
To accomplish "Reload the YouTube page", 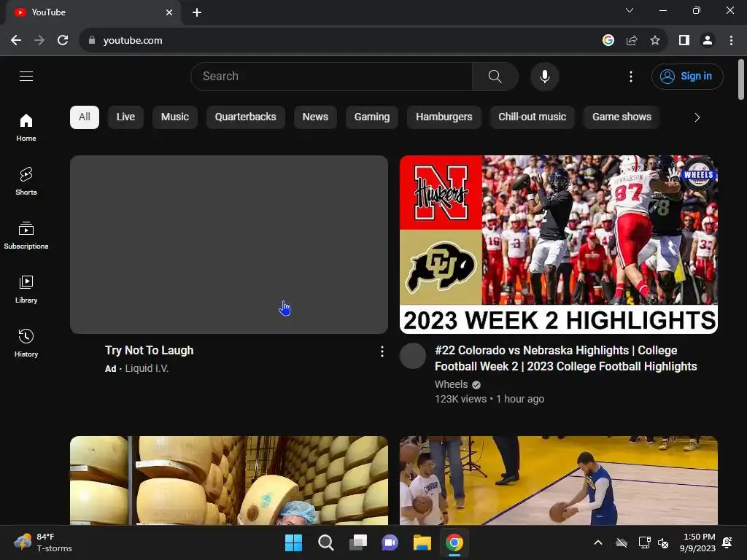I will [x=63, y=41].
